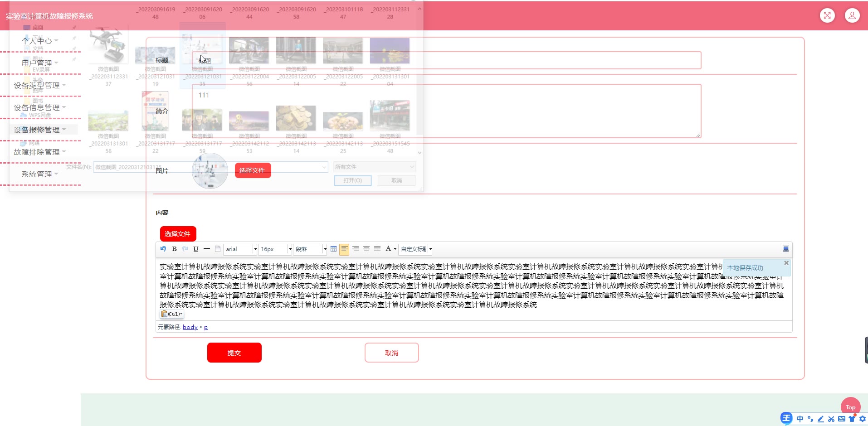
Task: Focus the 标题 title input field
Action: 446,60
